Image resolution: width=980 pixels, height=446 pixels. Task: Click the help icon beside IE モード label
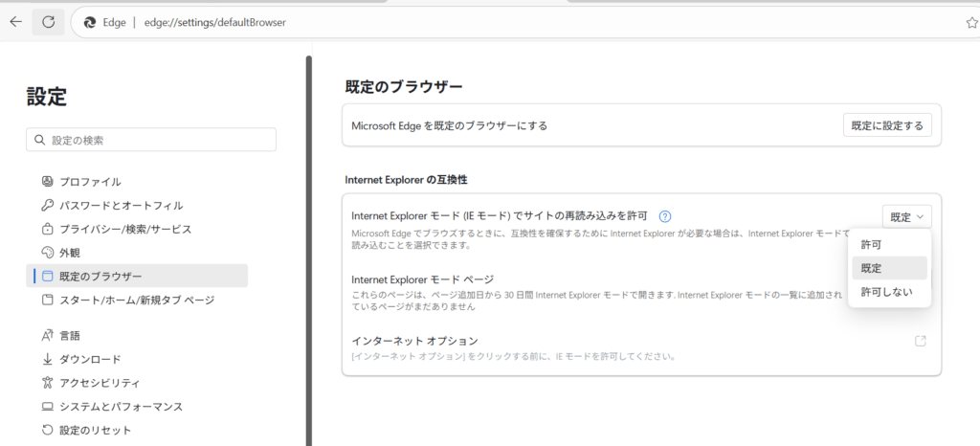coord(666,217)
